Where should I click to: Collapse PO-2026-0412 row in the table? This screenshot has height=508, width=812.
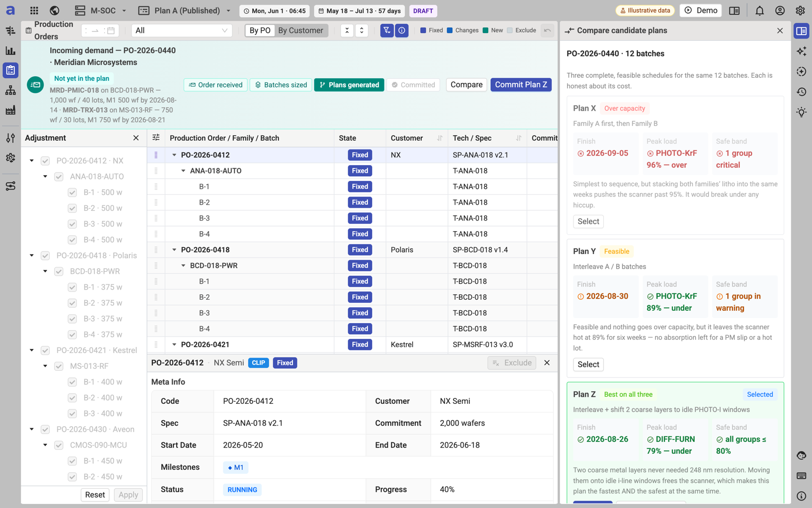click(174, 155)
